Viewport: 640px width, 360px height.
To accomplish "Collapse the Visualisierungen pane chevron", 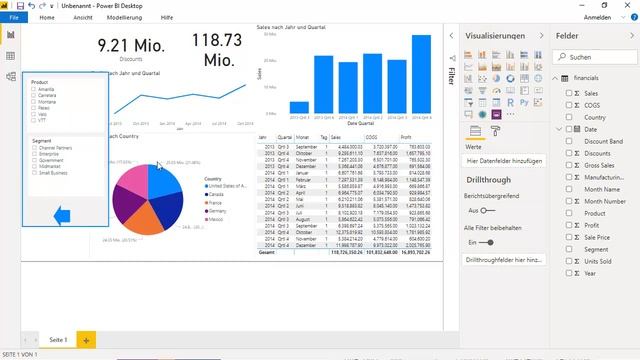I will (542, 36).
